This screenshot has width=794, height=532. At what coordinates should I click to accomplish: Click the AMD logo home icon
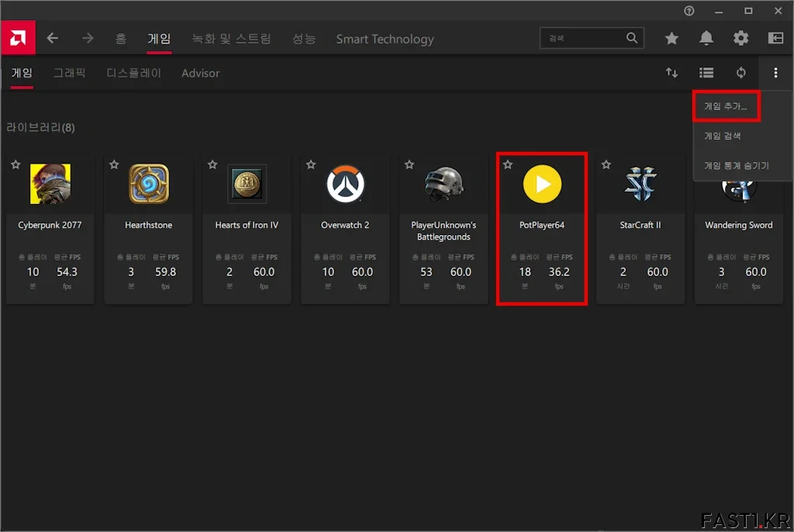point(19,38)
